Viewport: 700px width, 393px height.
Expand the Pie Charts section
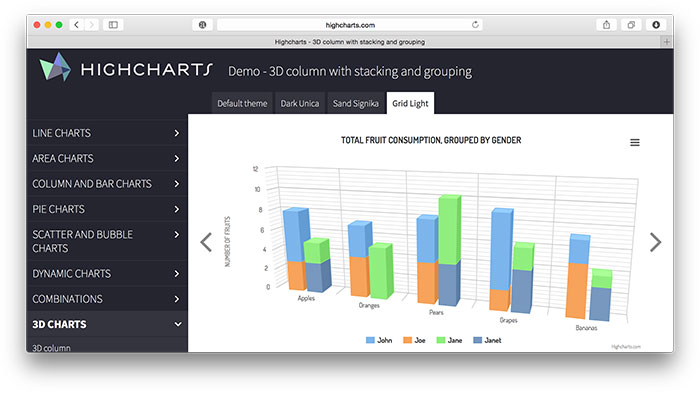point(107,209)
